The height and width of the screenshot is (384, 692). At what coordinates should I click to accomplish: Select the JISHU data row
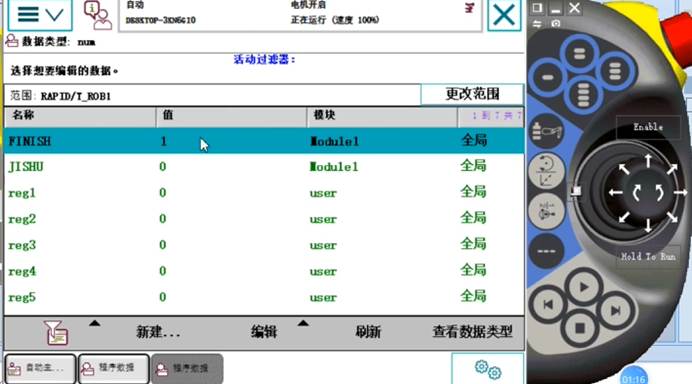click(264, 167)
